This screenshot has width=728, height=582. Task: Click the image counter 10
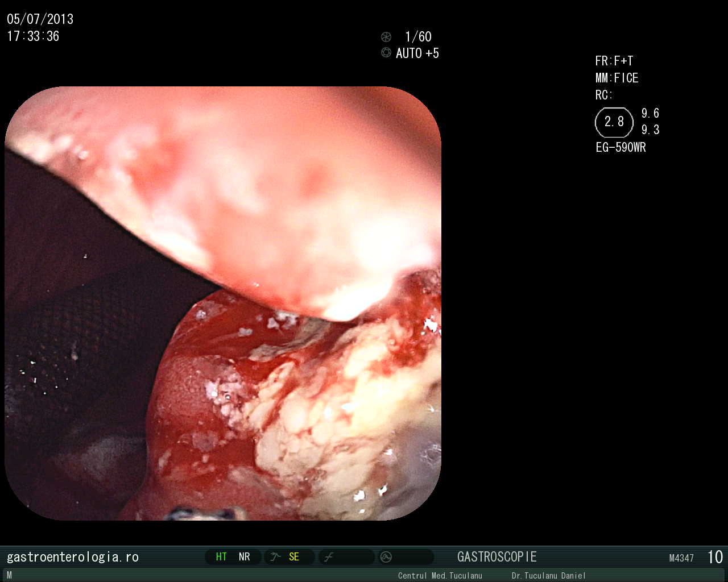click(715, 557)
